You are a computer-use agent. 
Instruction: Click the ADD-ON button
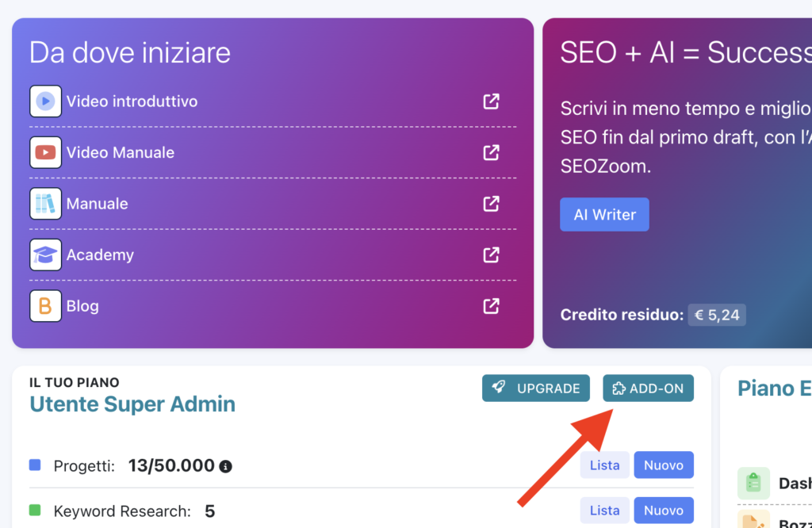(x=648, y=388)
